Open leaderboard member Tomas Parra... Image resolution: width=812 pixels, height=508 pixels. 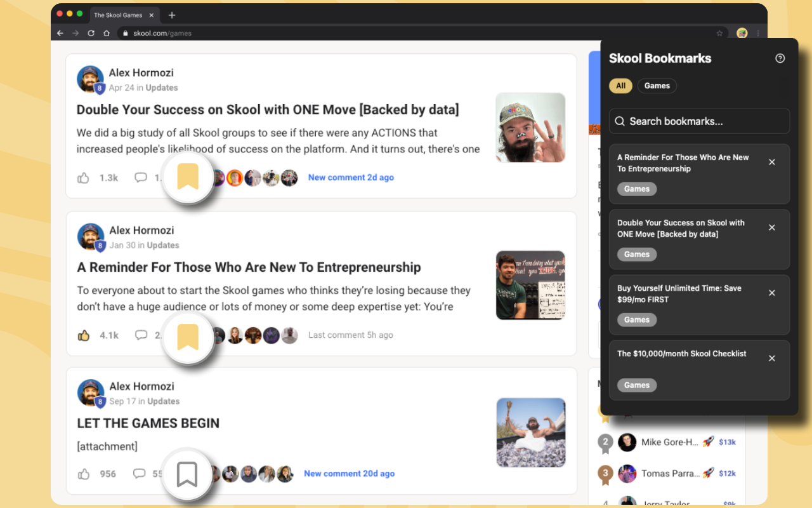671,474
